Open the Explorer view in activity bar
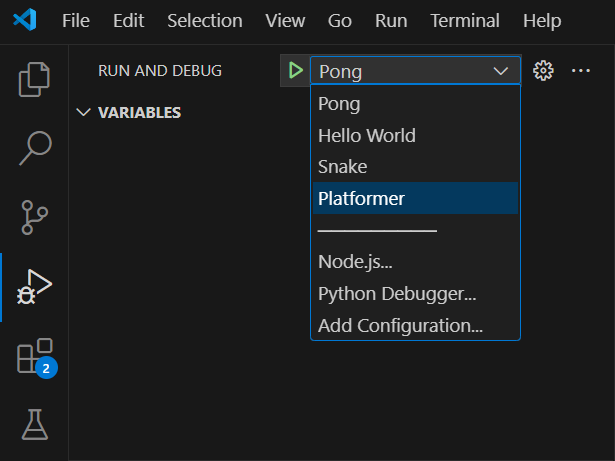 34,79
